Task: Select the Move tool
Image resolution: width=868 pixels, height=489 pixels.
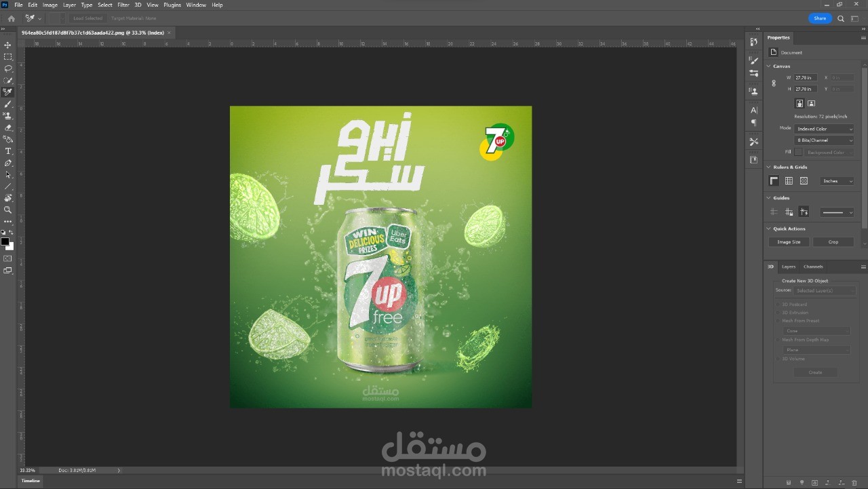Action: [x=8, y=45]
